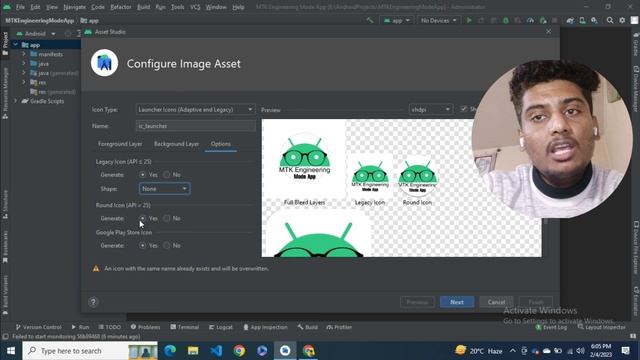Select the Options tab
This screenshot has width=640, height=360.
pos(221,144)
